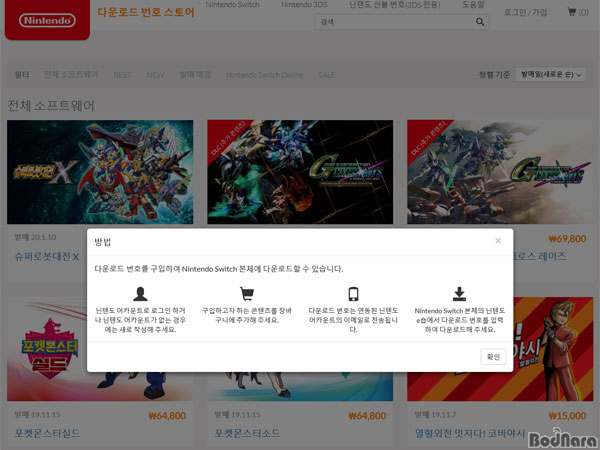Click 로그인 / 가입 link
This screenshot has width=600, height=450.
click(x=525, y=12)
